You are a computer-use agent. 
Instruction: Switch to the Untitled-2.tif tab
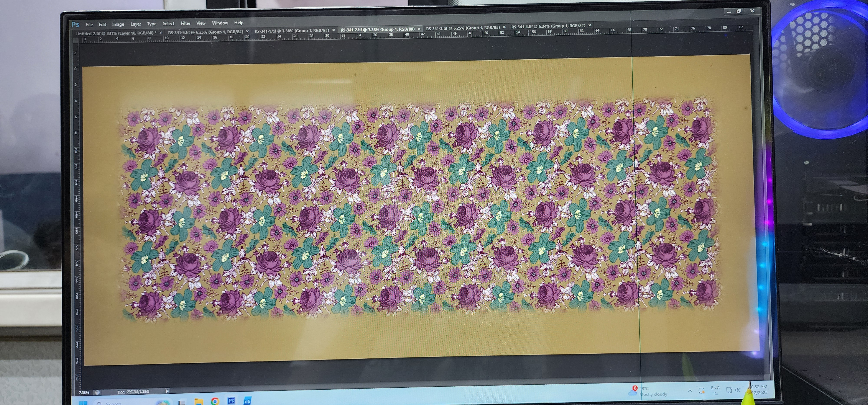pyautogui.click(x=116, y=33)
